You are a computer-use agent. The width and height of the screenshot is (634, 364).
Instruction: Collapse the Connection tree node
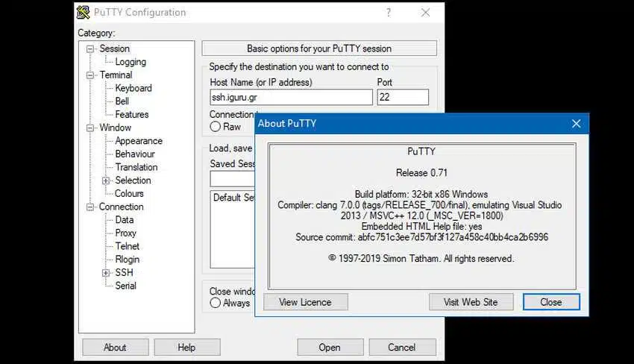tap(90, 207)
